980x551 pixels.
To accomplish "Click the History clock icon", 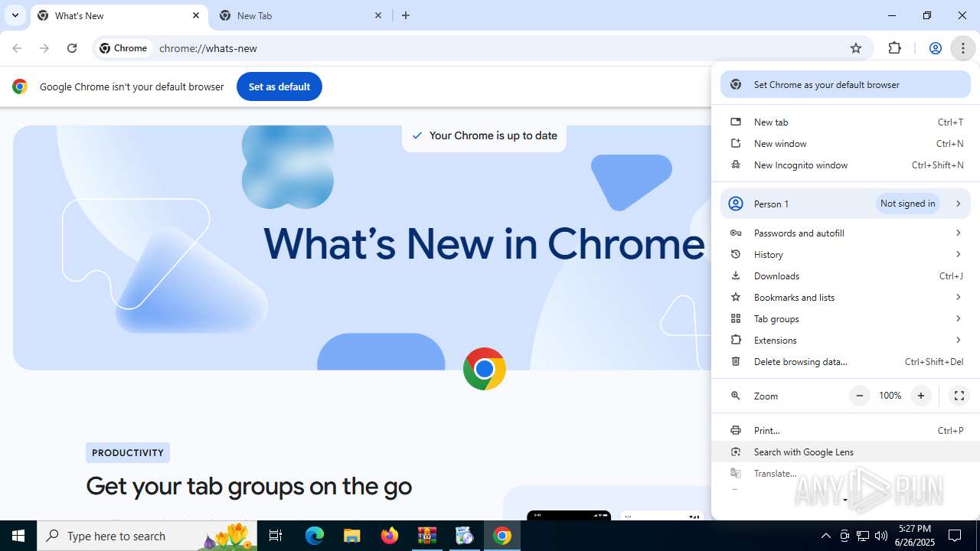I will [736, 255].
